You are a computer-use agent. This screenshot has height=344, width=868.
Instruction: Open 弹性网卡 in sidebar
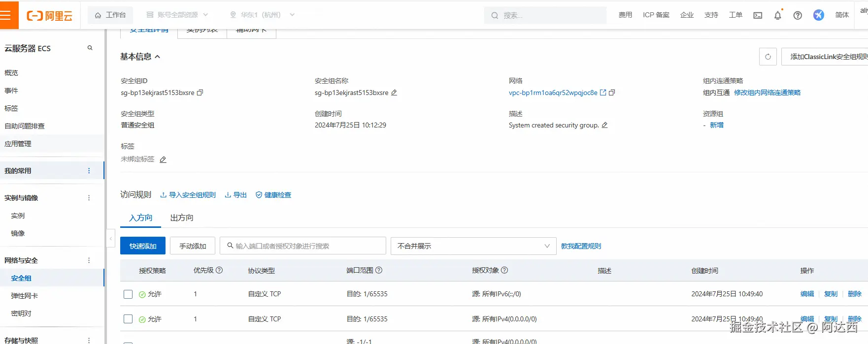tap(25, 296)
